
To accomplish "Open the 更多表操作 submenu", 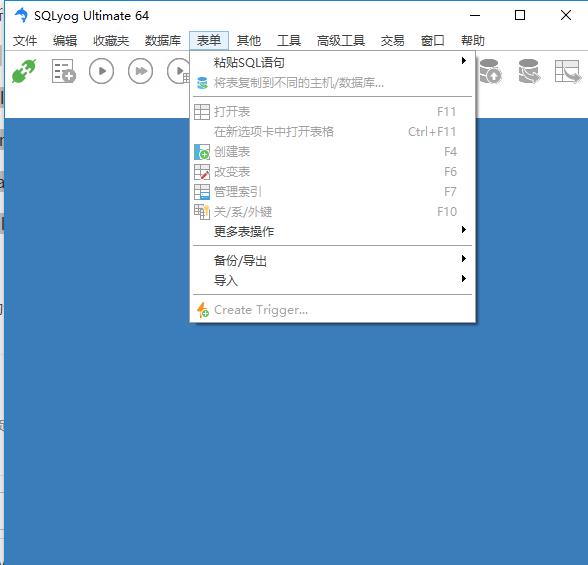I will pyautogui.click(x=332, y=231).
